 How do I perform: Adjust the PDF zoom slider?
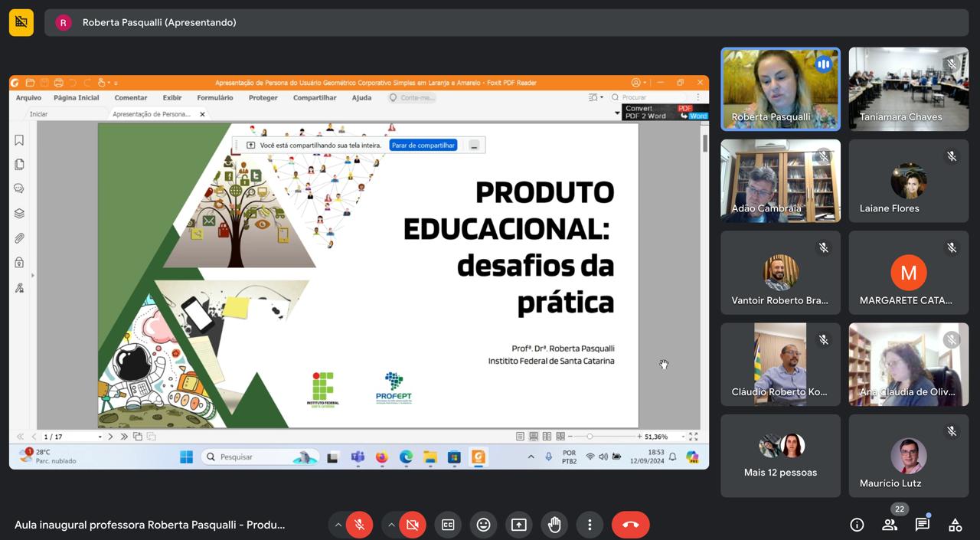click(x=590, y=437)
